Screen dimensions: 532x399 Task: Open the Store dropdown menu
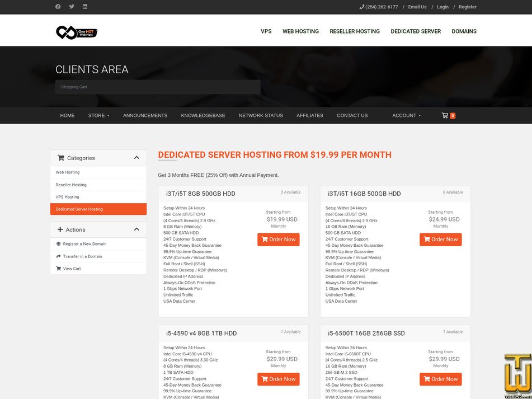pos(98,115)
